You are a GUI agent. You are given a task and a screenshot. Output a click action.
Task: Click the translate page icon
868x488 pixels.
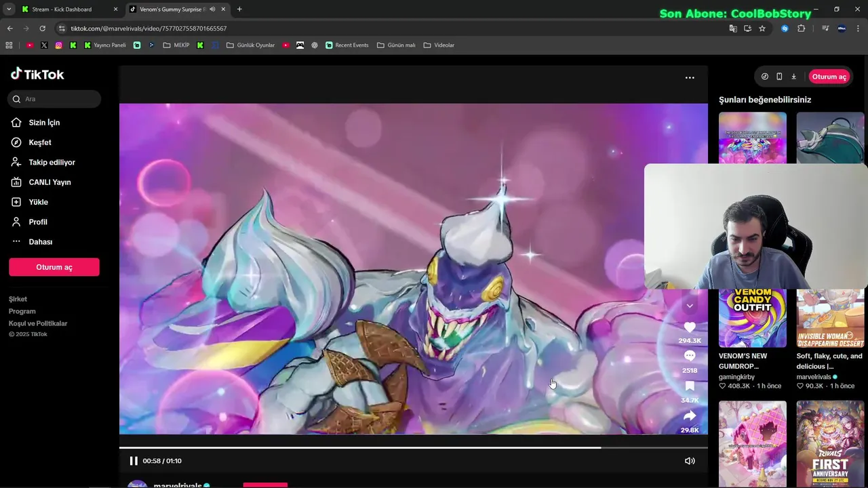click(733, 28)
